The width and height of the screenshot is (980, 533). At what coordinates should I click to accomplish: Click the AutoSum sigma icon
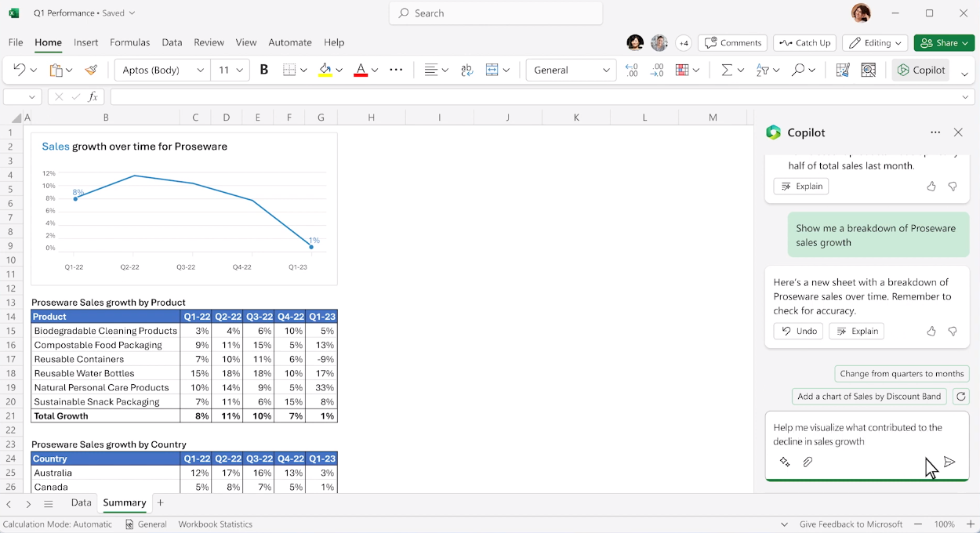click(727, 70)
